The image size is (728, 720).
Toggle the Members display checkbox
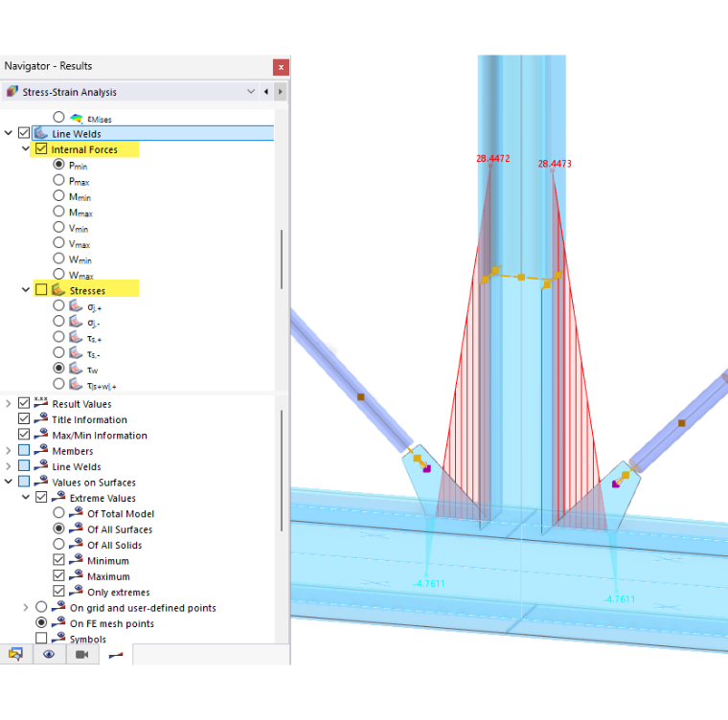point(24,450)
